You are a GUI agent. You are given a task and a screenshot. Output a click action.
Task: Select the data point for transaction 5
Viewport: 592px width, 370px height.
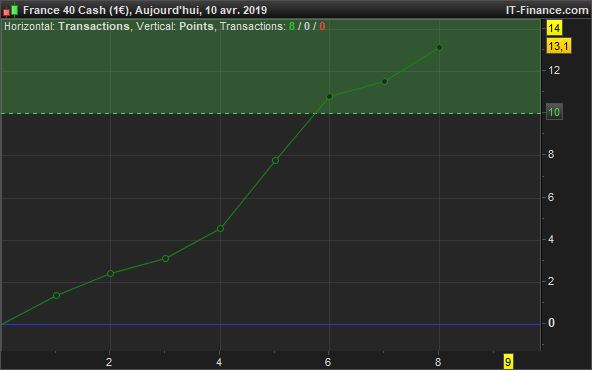pyautogui.click(x=275, y=161)
